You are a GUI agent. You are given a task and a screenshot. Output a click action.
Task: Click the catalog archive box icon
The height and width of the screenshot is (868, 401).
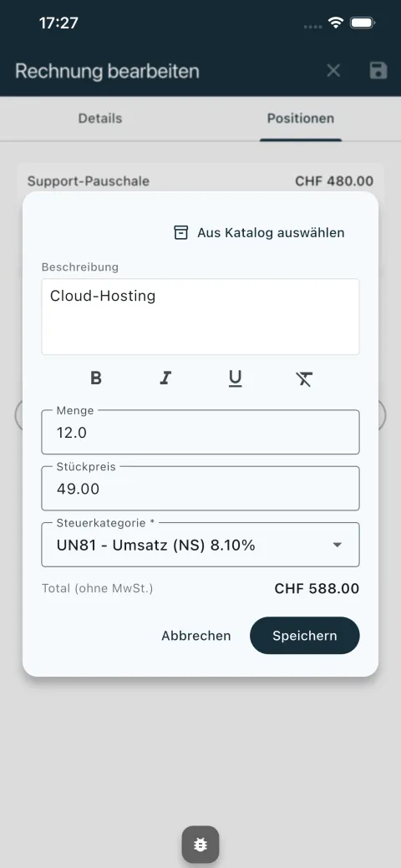click(x=181, y=232)
